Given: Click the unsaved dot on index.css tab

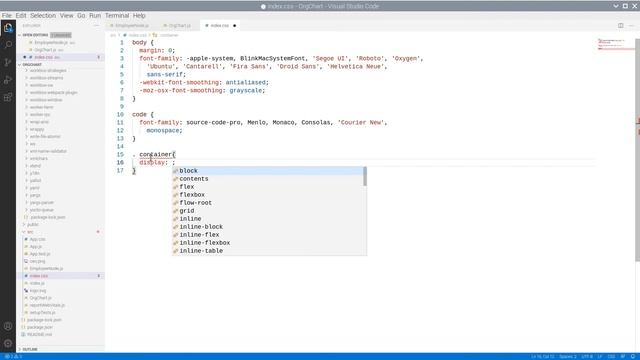Looking at the screenshot, I should click(234, 25).
